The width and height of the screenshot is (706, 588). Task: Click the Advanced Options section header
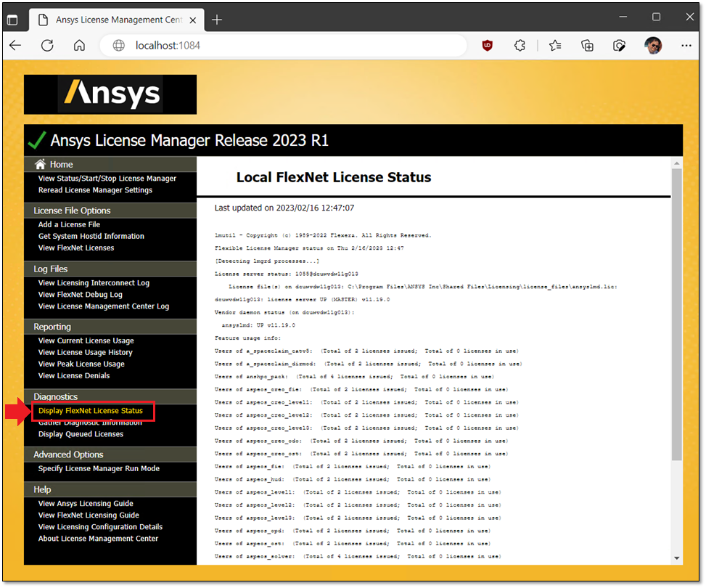[x=110, y=454]
